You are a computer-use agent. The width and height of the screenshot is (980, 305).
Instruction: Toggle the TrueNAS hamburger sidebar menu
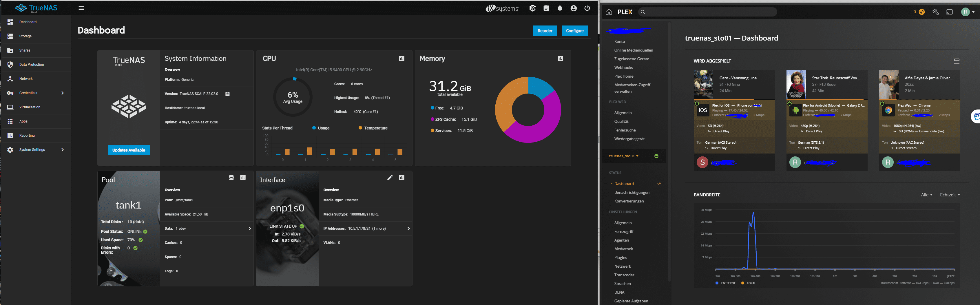[81, 8]
